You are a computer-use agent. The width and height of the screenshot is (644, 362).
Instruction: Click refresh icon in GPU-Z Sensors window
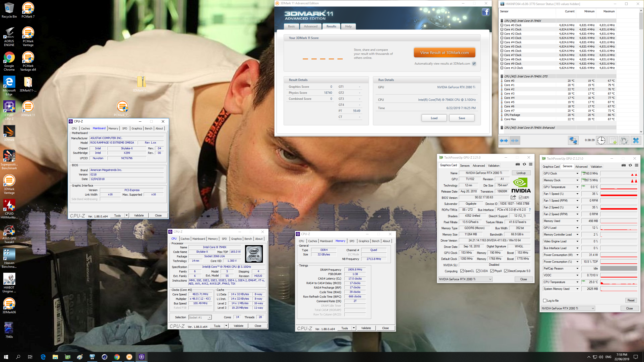[x=630, y=165]
